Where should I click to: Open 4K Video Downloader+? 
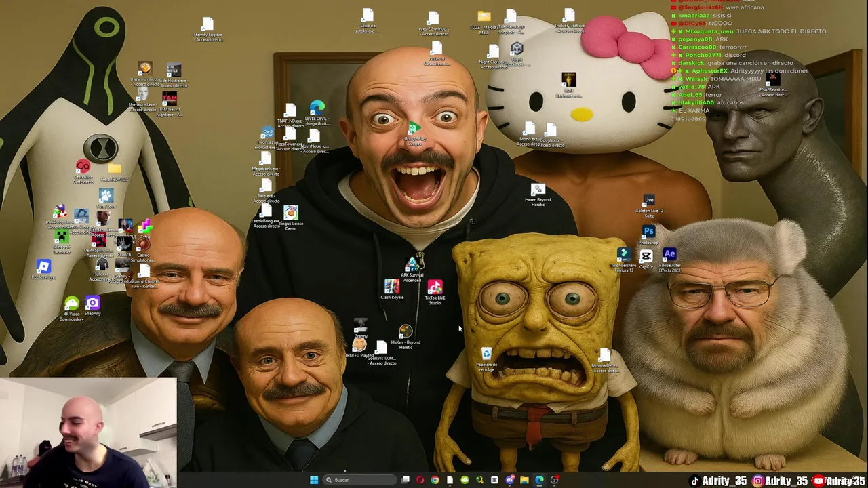[x=71, y=303]
